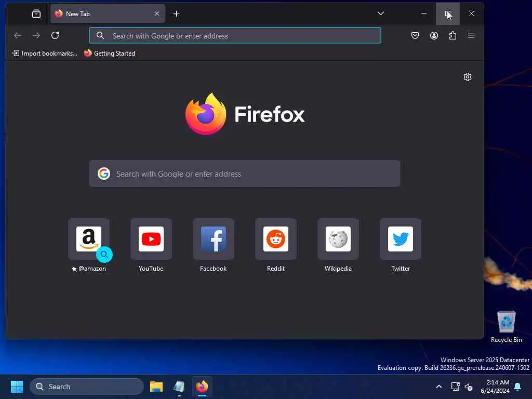The width and height of the screenshot is (532, 399).
Task: Open the Facebook shortcut tile
Action: click(214, 239)
